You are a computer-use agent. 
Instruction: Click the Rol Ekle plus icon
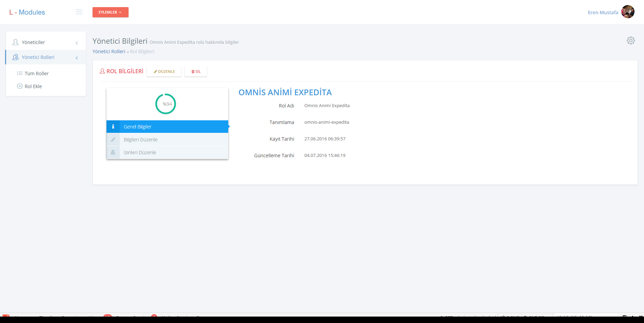(20, 86)
